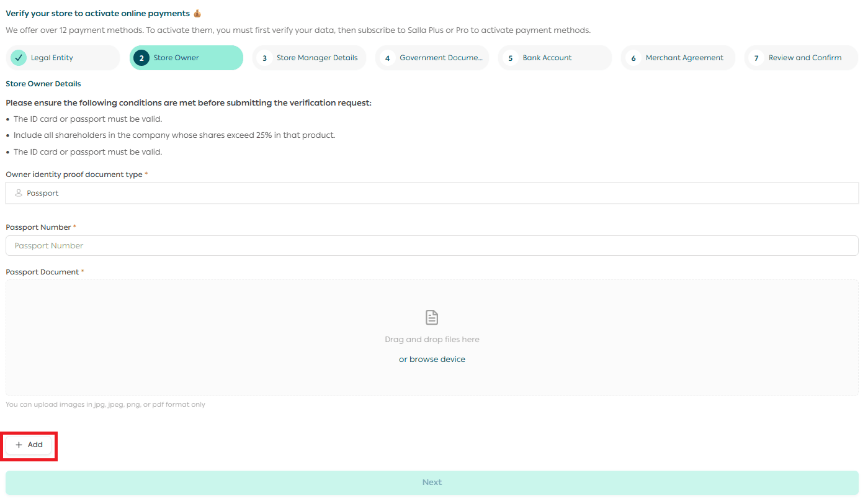This screenshot has height=498, width=868.
Task: Focus the Passport Number input field
Action: 432,246
